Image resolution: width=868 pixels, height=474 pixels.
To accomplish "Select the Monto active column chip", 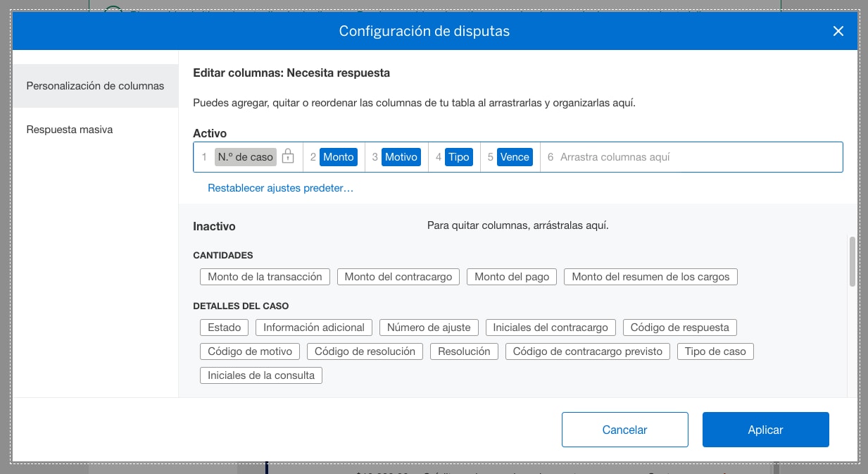I will [339, 156].
